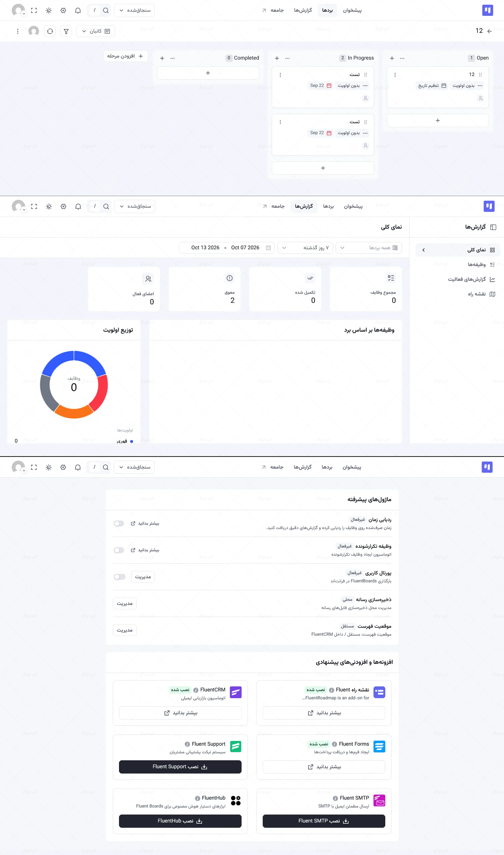Open بیشتر بدانید link under FluentCRM

180,713
